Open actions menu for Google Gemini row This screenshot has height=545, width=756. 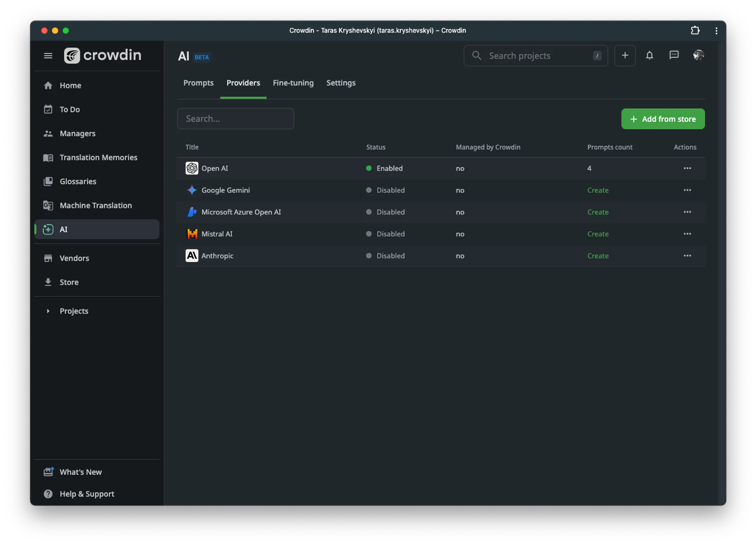pos(687,190)
